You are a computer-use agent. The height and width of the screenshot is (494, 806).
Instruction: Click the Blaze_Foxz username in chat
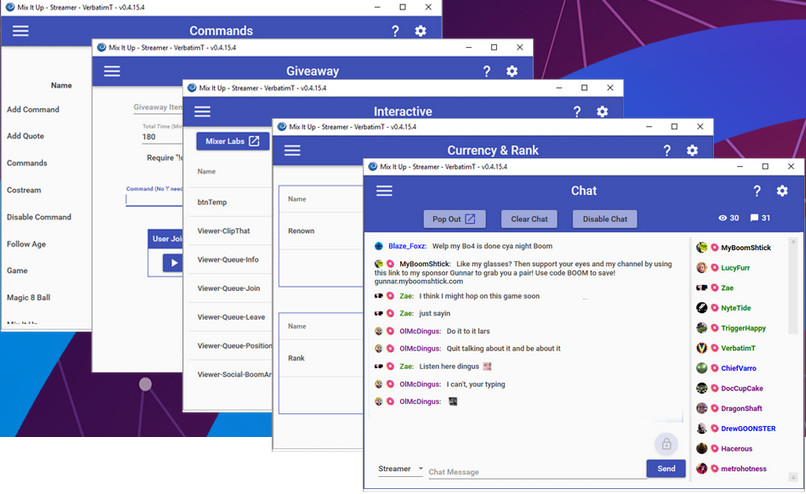pyautogui.click(x=406, y=246)
